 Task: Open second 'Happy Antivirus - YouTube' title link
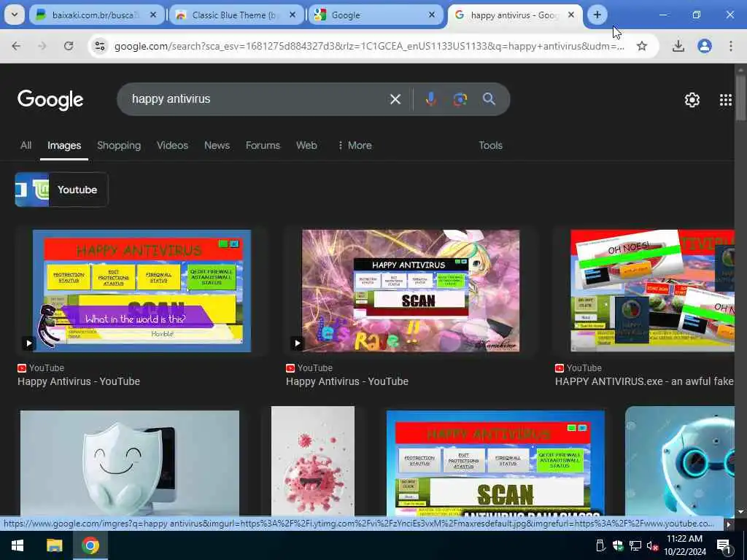pos(347,381)
